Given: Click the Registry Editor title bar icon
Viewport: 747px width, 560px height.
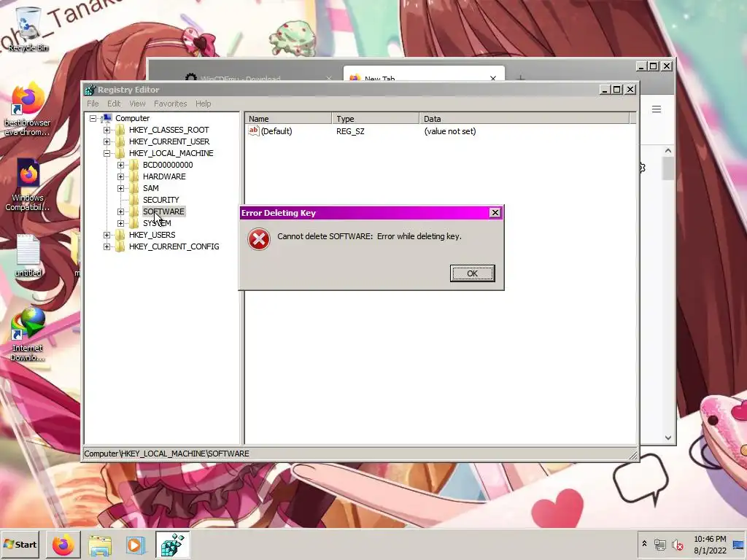Looking at the screenshot, I should point(90,90).
